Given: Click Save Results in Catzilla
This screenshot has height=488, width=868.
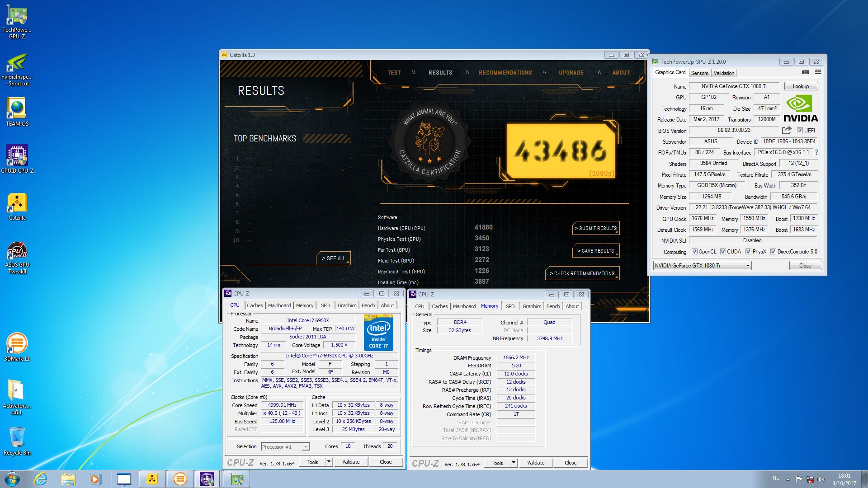Looking at the screenshot, I should tap(595, 251).
